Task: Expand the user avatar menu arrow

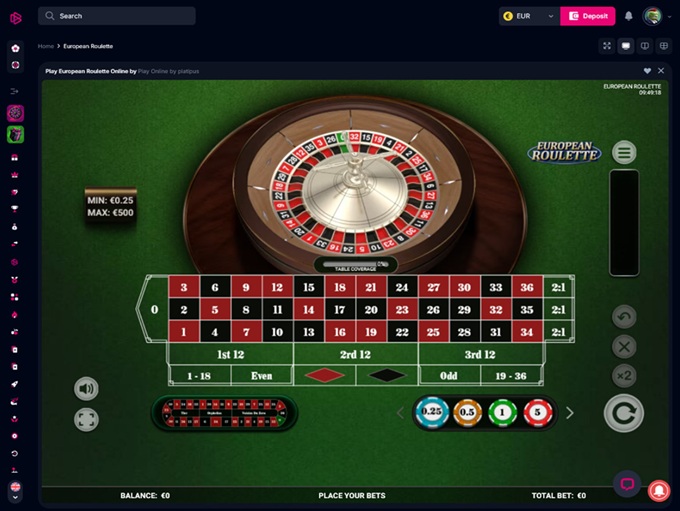Action: pos(670,16)
